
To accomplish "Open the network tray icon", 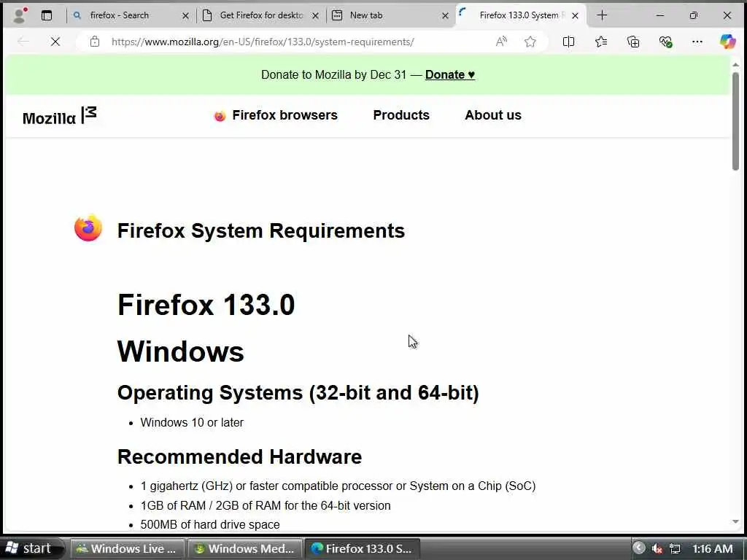I will point(675,548).
